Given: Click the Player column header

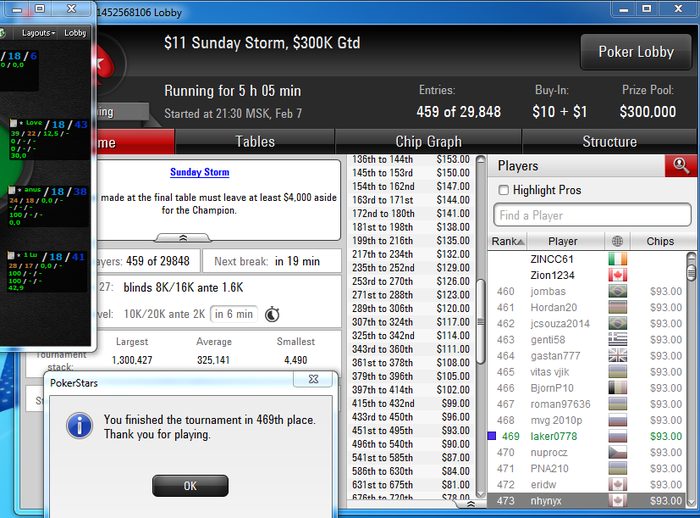Looking at the screenshot, I should 563,241.
